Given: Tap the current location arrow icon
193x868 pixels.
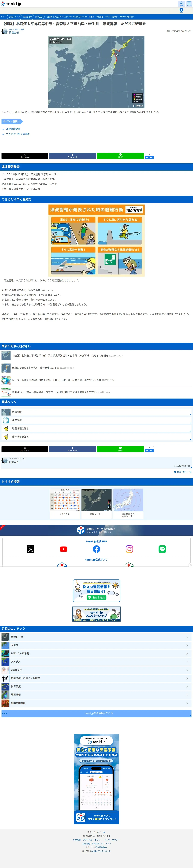Looking at the screenshot, I should 181,11.
